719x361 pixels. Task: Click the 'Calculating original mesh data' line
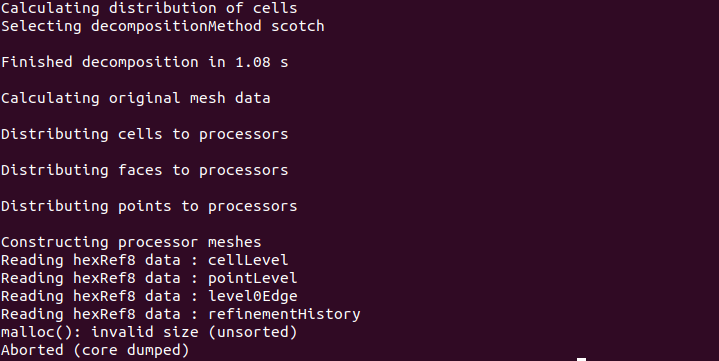point(136,98)
